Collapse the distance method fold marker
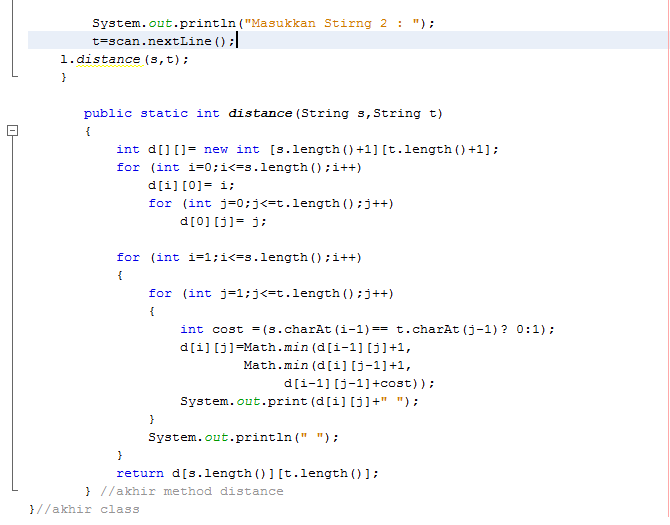Screen dimensions: 670x525 pos(13,131)
